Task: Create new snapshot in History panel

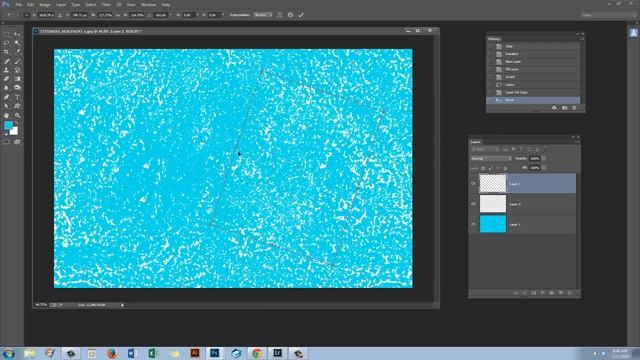Action: click(x=564, y=108)
